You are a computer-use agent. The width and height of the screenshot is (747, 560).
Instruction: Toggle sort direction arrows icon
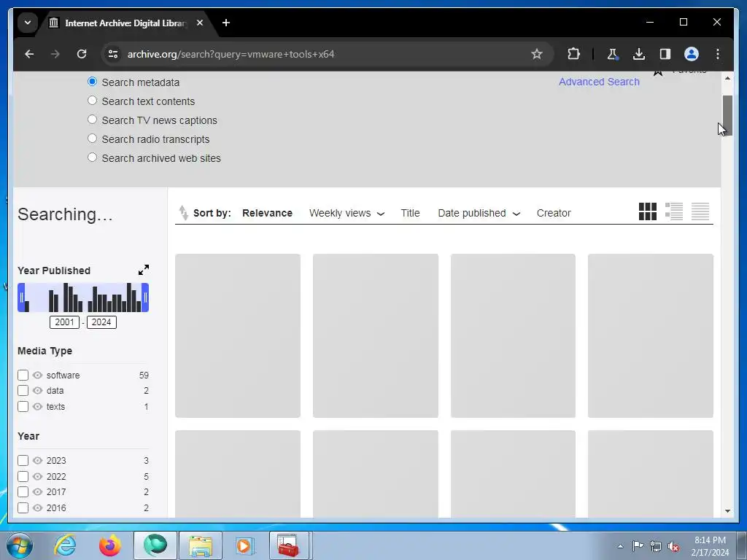(x=183, y=213)
